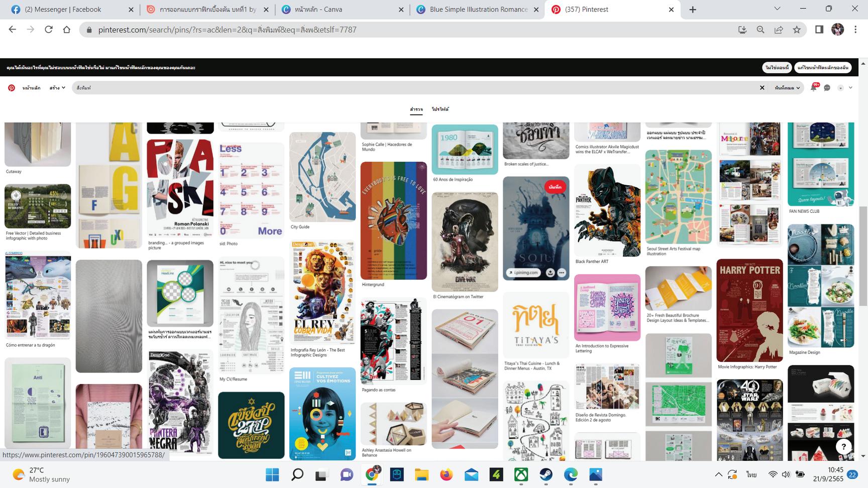The width and height of the screenshot is (868, 488).
Task: Click the ไทย language indicator
Action: pos(751,474)
